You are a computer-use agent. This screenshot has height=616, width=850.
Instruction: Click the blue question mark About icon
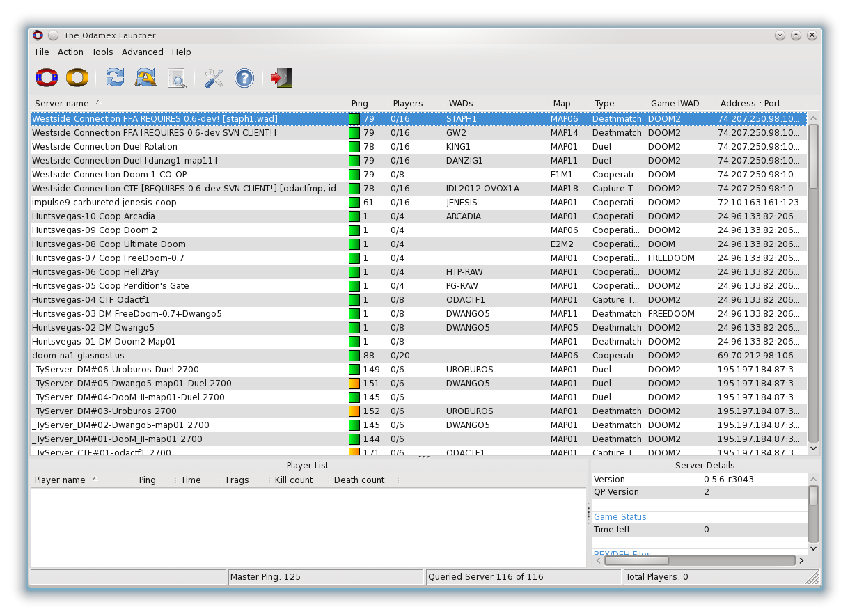click(x=244, y=78)
